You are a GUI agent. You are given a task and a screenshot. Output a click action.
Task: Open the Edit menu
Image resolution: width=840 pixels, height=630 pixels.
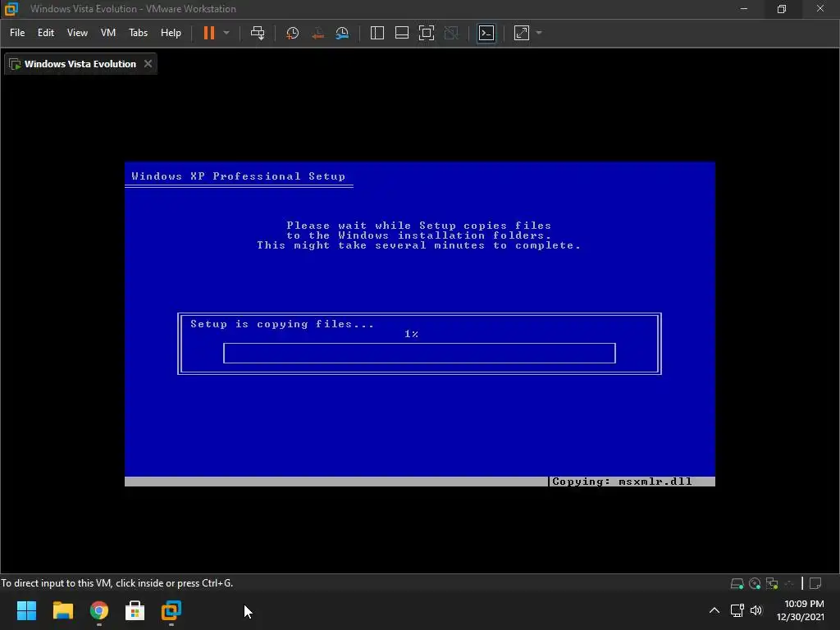(46, 33)
